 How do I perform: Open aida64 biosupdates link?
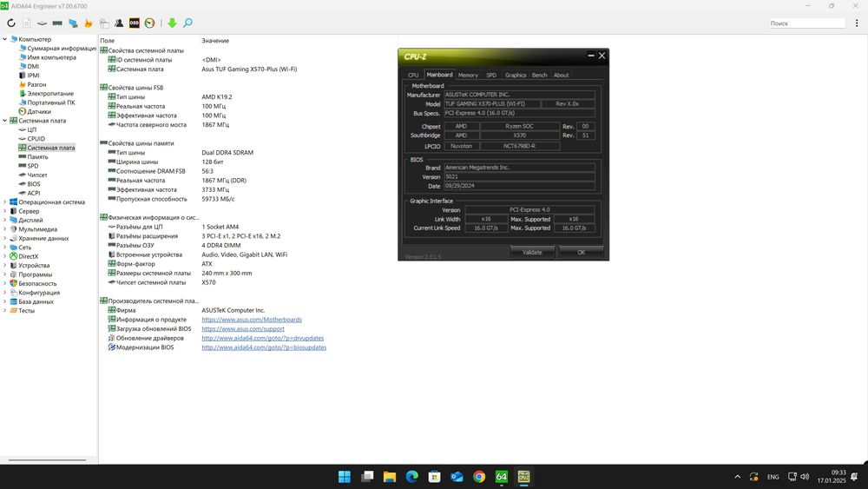click(264, 347)
